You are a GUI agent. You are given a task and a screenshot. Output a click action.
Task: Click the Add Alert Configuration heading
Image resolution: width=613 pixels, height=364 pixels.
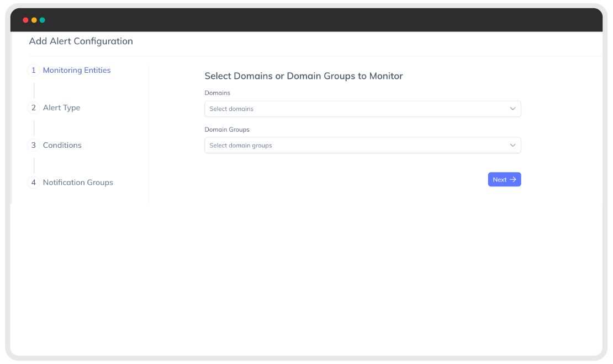coord(81,41)
